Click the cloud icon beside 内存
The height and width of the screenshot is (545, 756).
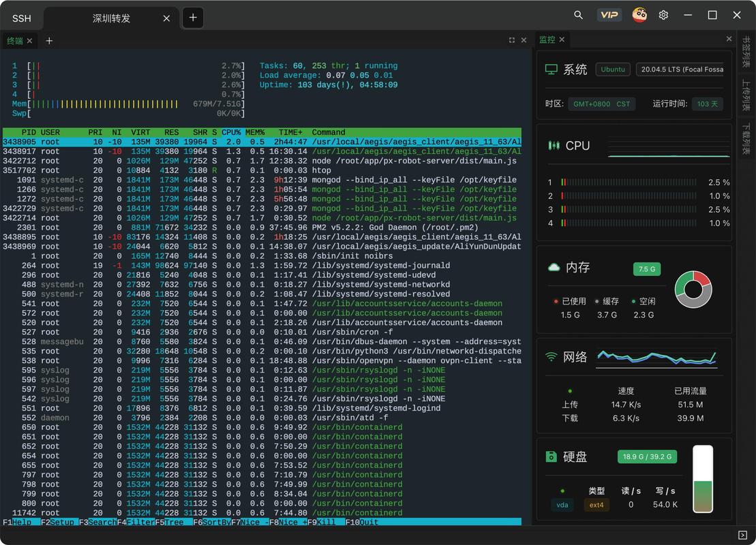point(555,268)
